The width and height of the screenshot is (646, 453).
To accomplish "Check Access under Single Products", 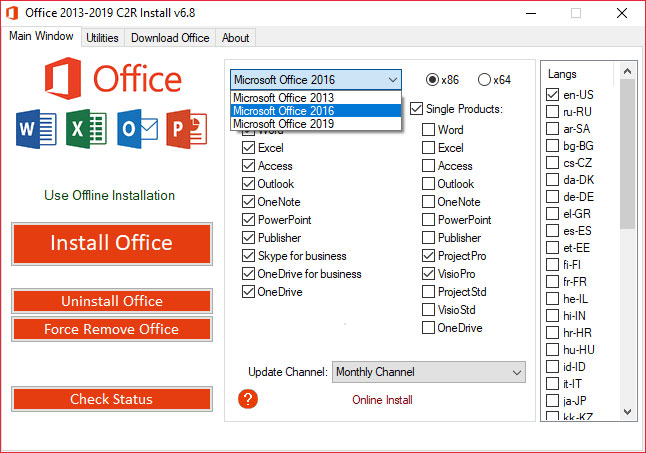I will pos(428,166).
